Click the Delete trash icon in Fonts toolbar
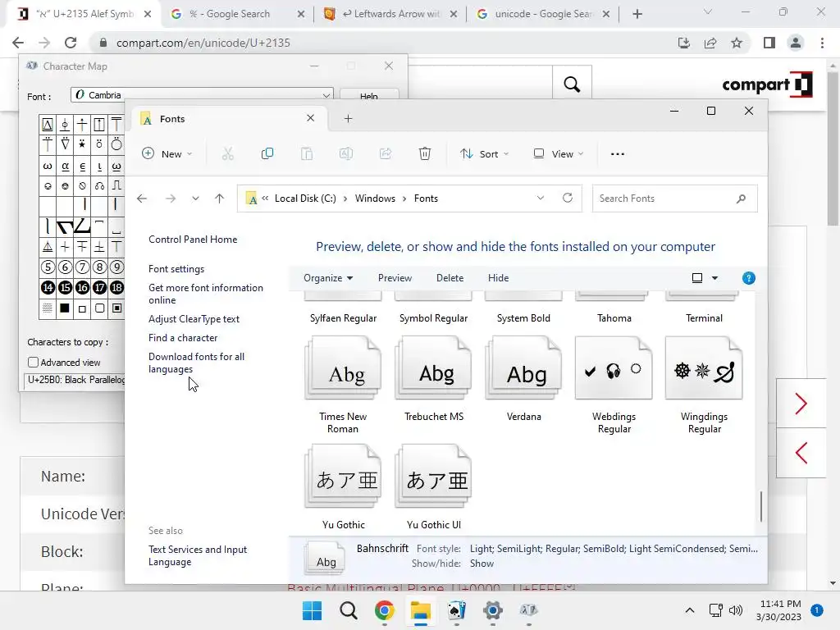The image size is (840, 630). pyautogui.click(x=424, y=154)
